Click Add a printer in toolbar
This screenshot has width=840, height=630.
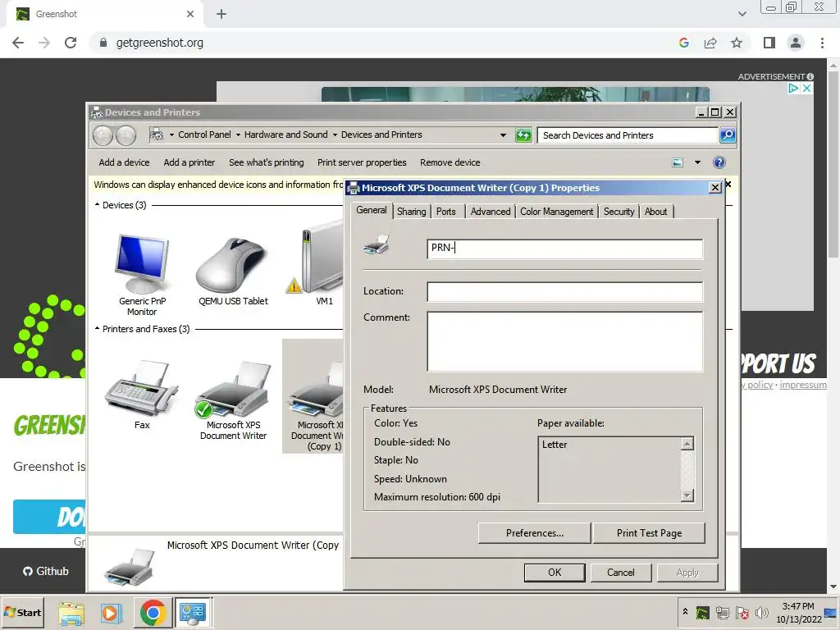click(x=189, y=162)
